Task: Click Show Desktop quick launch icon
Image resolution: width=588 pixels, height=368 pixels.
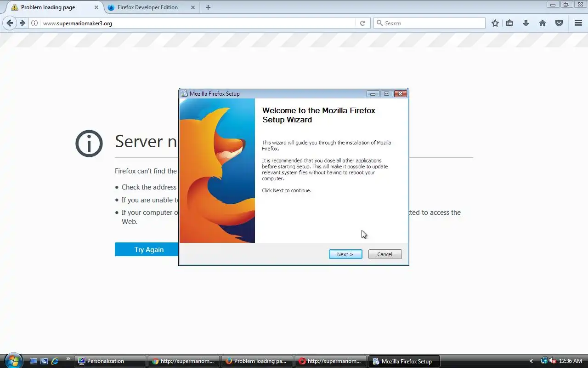Action: (34, 362)
